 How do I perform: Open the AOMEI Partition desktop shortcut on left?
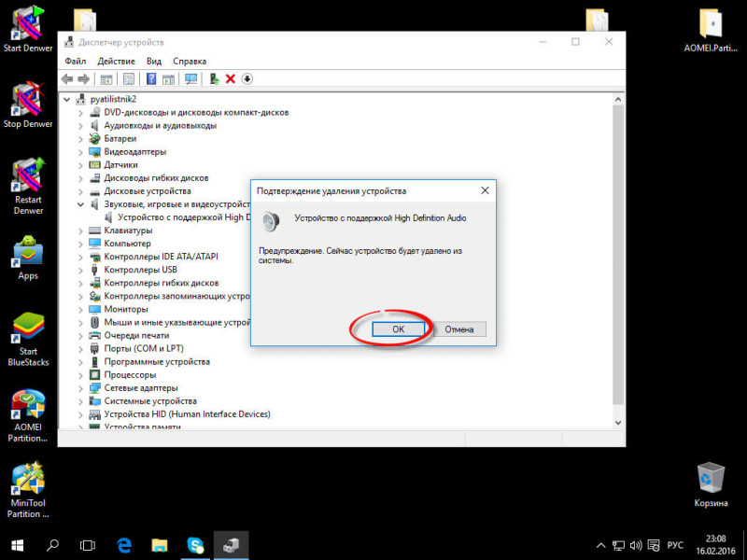(x=28, y=415)
